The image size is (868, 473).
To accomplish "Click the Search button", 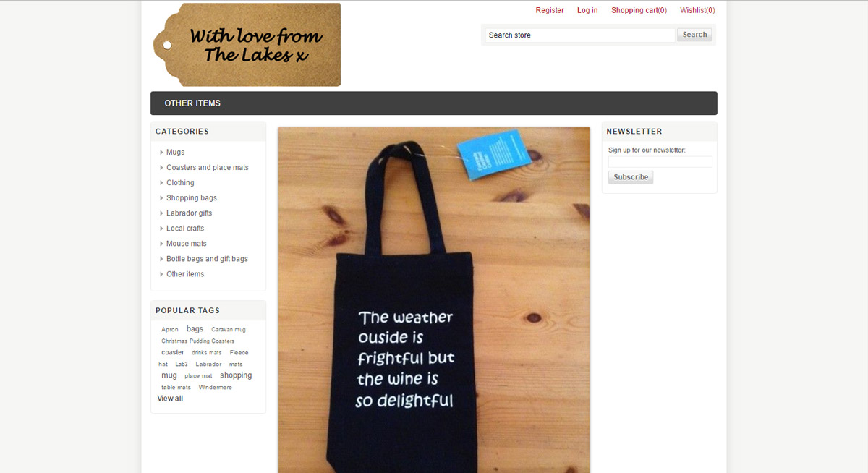I will pos(694,35).
